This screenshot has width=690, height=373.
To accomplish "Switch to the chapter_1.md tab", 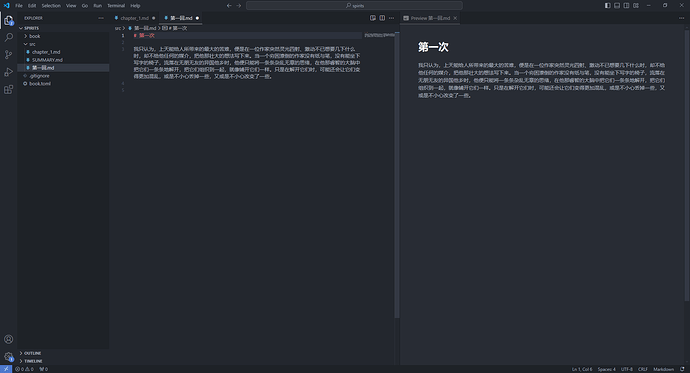I will 134,18.
